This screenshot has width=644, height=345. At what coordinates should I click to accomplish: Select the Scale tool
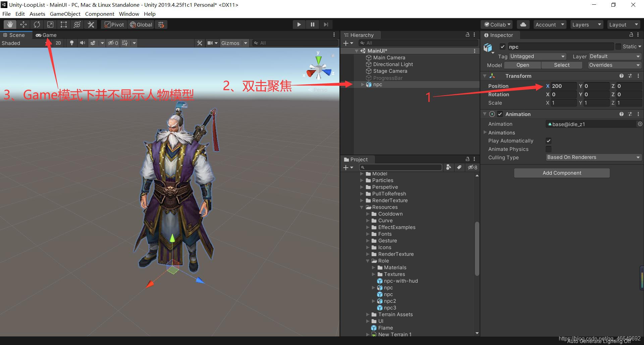(50, 24)
